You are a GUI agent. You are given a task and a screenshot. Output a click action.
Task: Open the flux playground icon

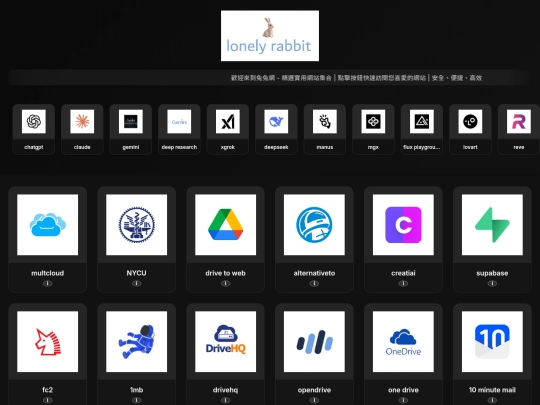pos(422,121)
